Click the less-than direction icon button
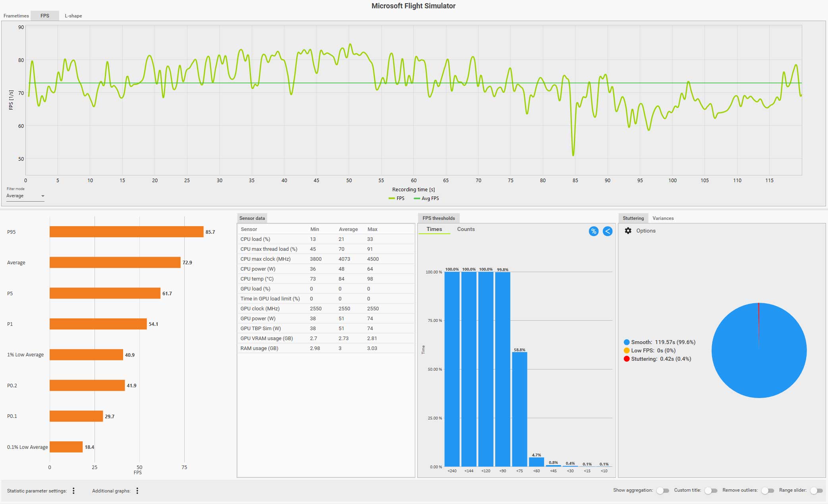 [x=607, y=231]
